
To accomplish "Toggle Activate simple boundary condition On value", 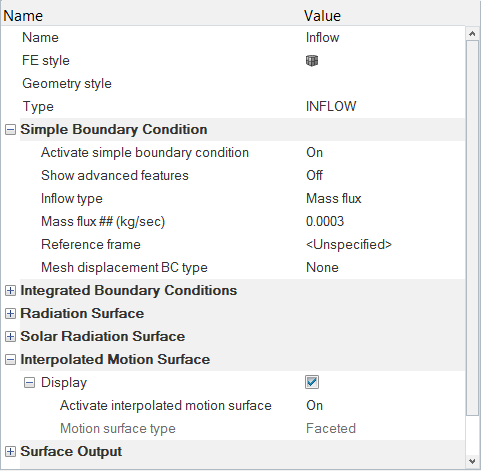I will (x=314, y=153).
